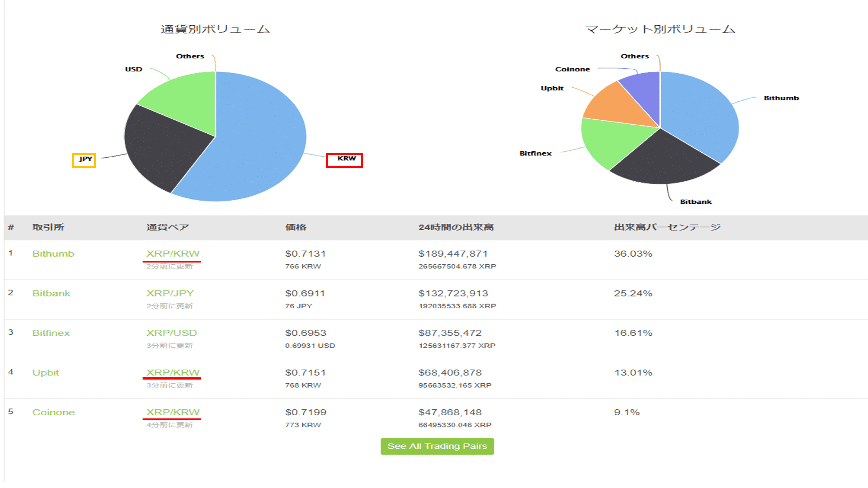Open the Upbit exchange link
The image size is (868, 488).
pyautogui.click(x=46, y=373)
